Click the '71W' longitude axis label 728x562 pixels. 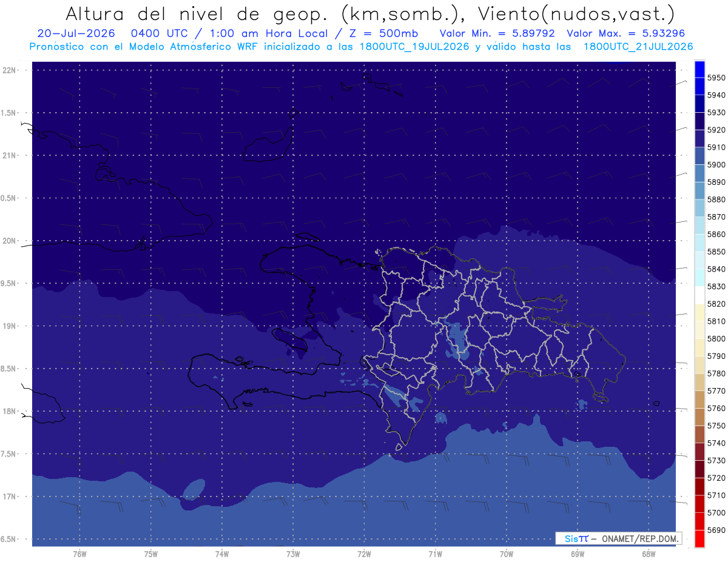435,554
